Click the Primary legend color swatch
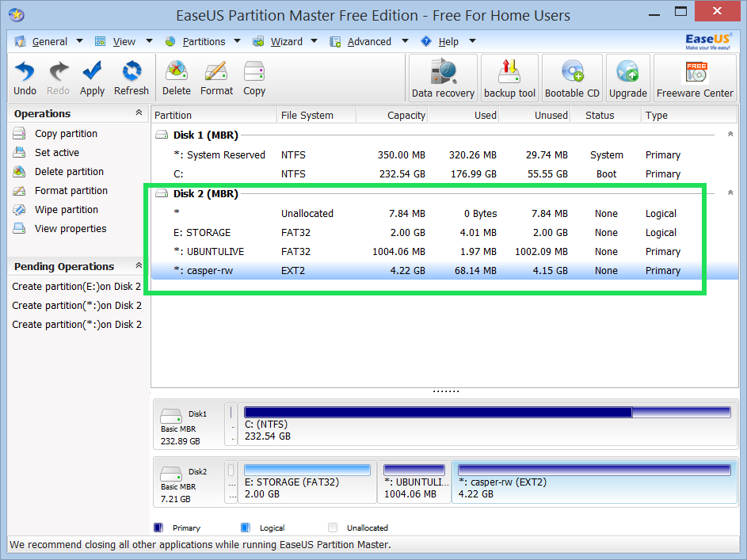This screenshot has width=747, height=560. pos(158,528)
